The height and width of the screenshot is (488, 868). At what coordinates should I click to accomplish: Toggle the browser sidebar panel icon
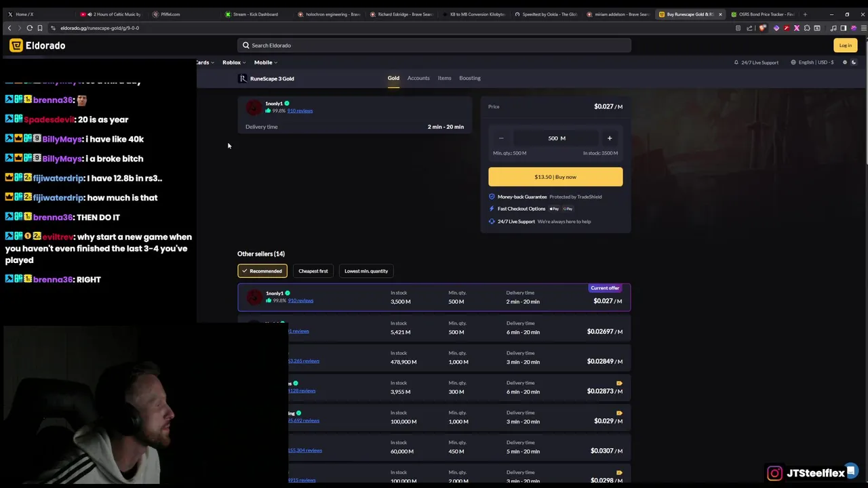(844, 28)
